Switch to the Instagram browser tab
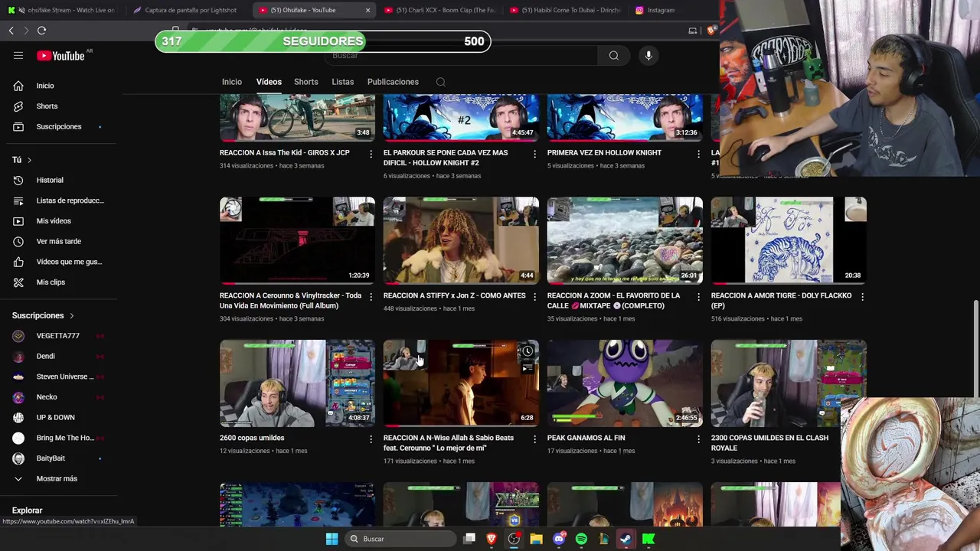Viewport: 980px width, 551px height. tap(660, 10)
